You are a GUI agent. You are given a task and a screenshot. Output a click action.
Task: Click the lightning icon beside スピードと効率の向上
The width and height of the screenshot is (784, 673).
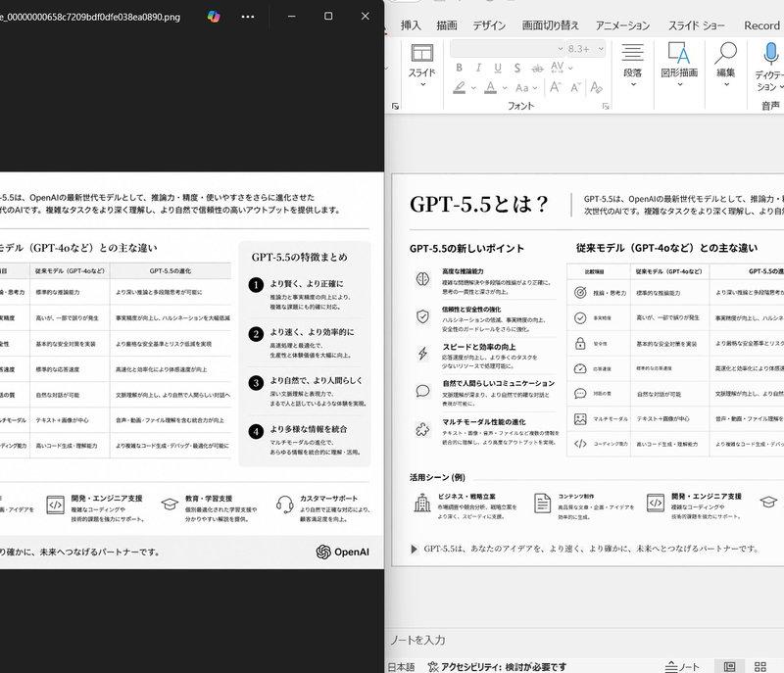422,354
